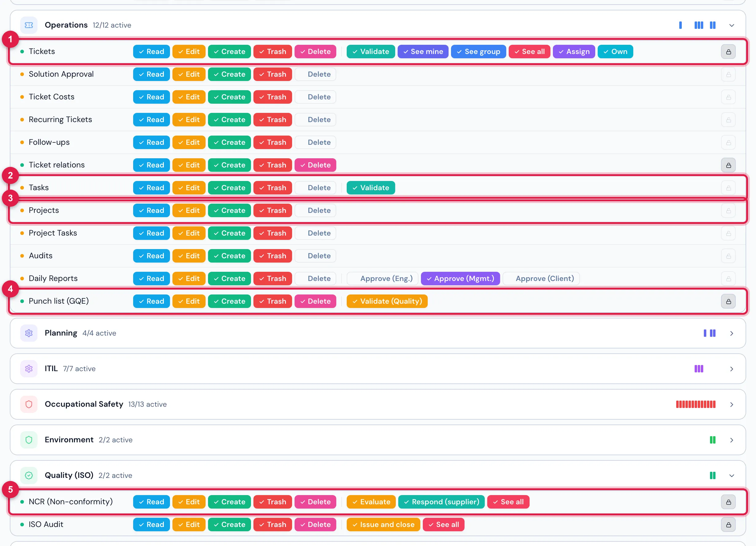
Task: Click the unlock icon on Ticket Costs row
Action: (x=728, y=97)
